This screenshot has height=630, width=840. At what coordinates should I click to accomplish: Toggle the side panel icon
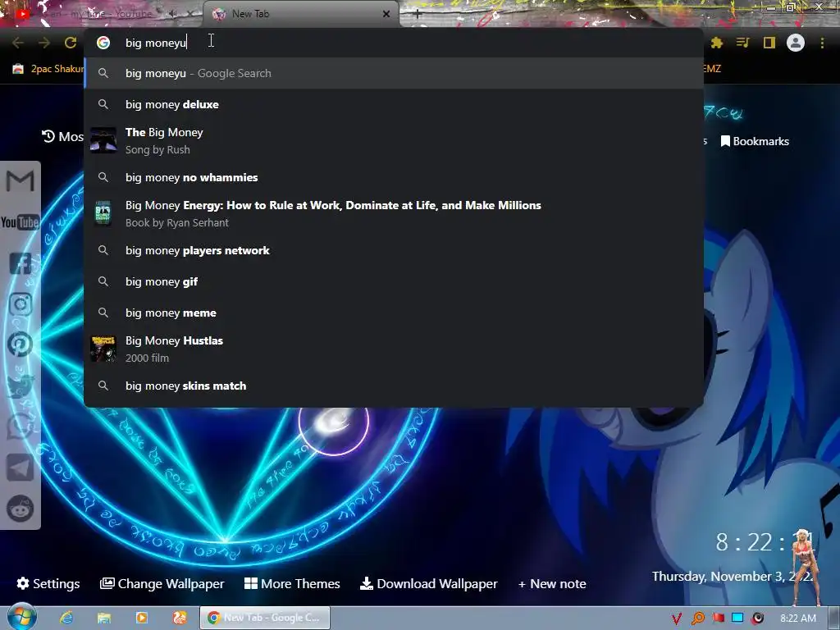[769, 43]
